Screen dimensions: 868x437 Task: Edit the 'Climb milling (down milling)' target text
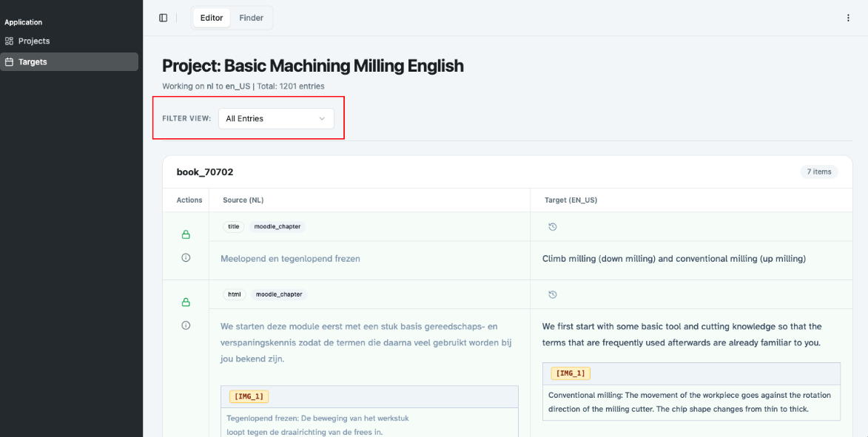[673, 258]
